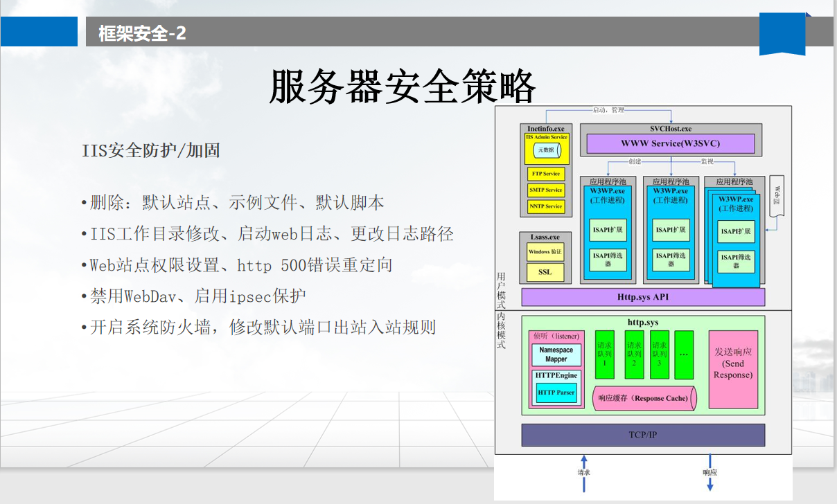Click the green ellipsis '…' queue box
This screenshot has height=504, width=837.
click(x=684, y=354)
